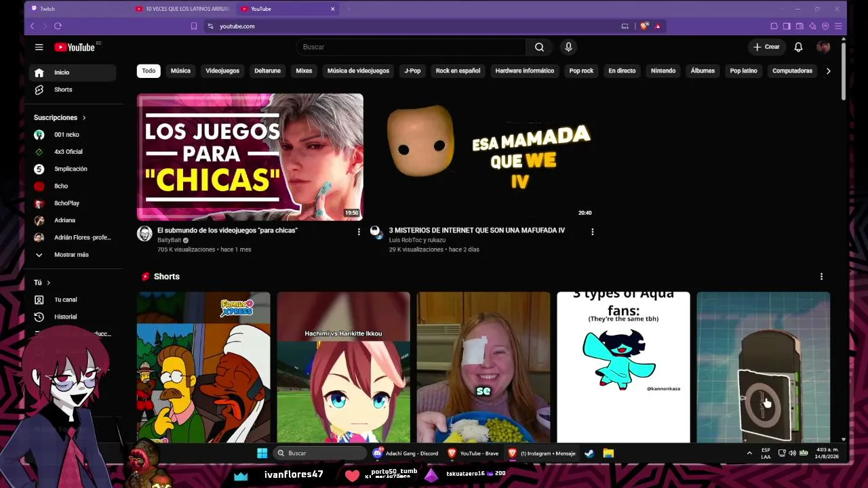This screenshot has height=488, width=868.
Task: Expand Suscripciones section chevron
Action: coord(84,118)
